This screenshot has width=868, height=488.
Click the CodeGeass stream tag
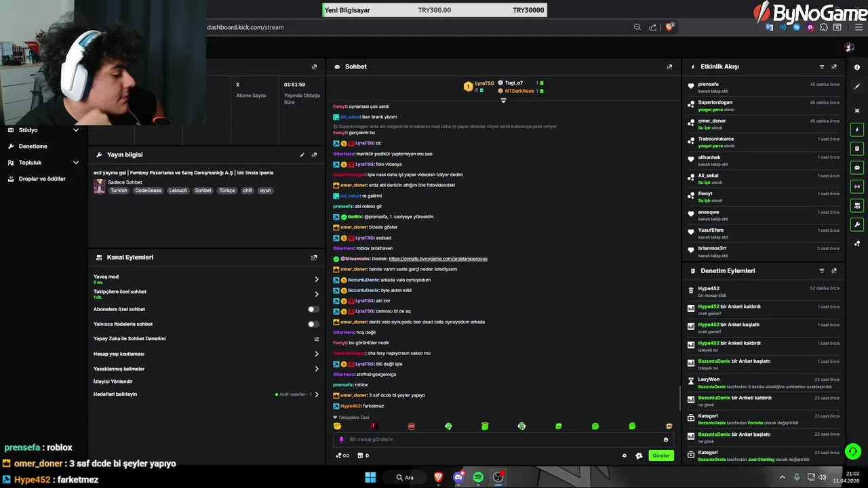148,190
